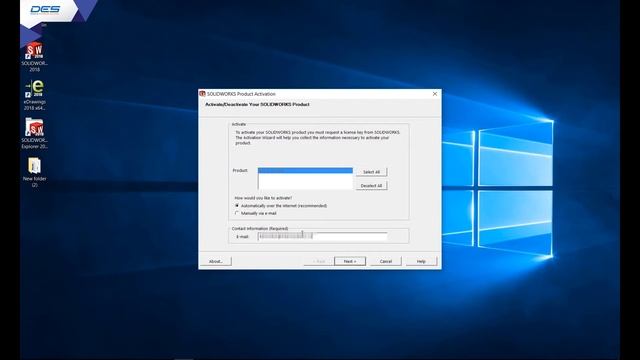
Task: Click the 'Contact Information (Required)' group label
Action: [x=260, y=229]
